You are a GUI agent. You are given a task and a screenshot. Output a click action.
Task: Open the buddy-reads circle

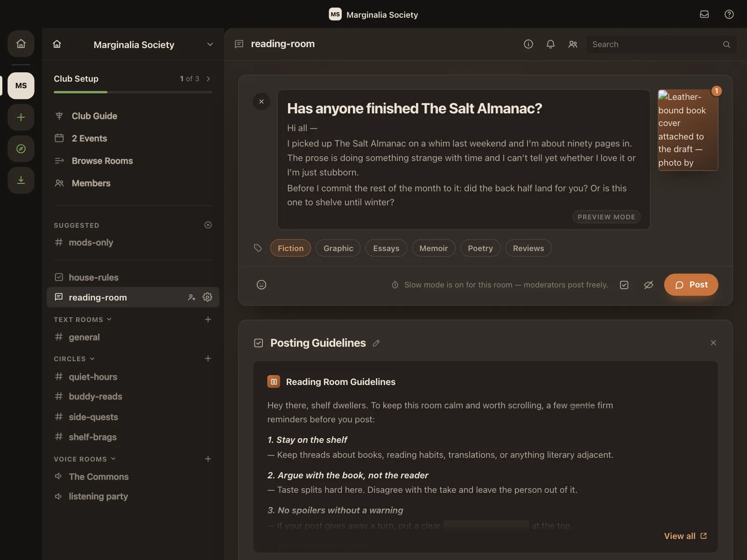133,397
